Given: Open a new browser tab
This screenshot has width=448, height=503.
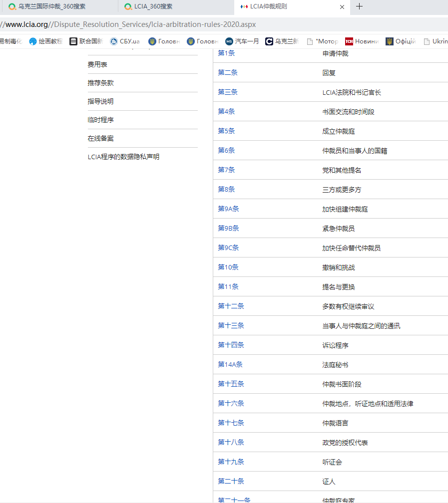Looking at the screenshot, I should [x=360, y=6].
